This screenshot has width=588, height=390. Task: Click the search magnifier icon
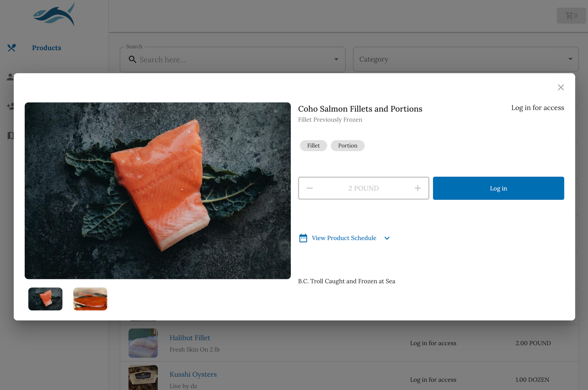[x=132, y=59]
